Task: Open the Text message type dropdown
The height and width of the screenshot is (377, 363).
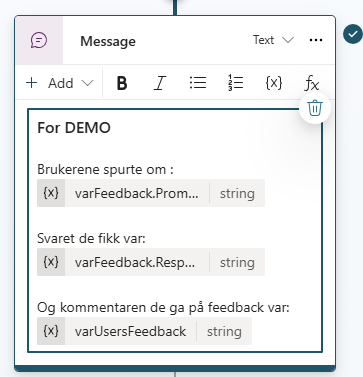Action: pos(273,40)
